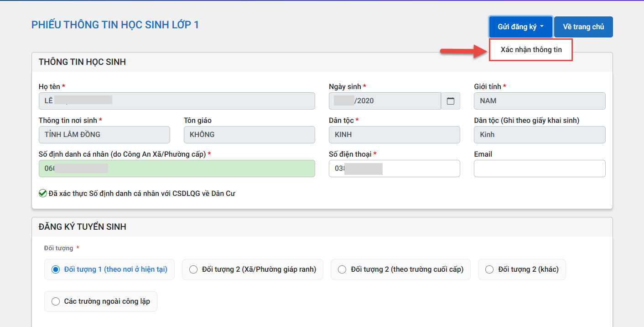The image size is (644, 327).
Task: Expand the Gửi đăng ký dropdown button
Action: [x=521, y=27]
